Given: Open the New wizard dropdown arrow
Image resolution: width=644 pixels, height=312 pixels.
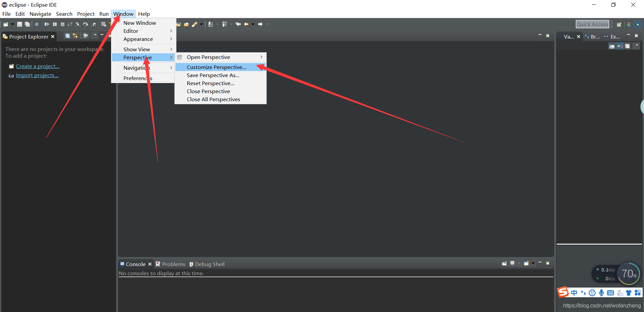Looking at the screenshot, I should pyautogui.click(x=12, y=24).
